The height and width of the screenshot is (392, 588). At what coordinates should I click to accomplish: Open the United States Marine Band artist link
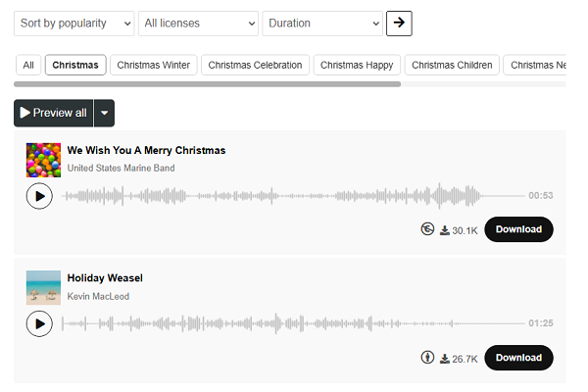click(x=122, y=168)
